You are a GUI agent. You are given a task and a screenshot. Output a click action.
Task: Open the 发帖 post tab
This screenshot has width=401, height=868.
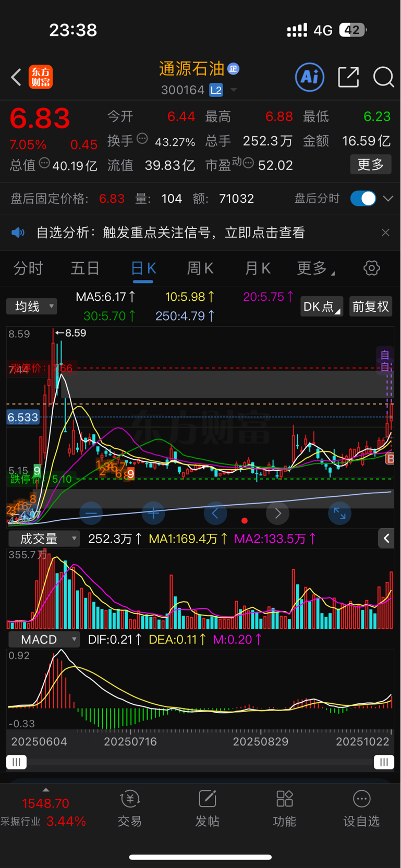[207, 810]
